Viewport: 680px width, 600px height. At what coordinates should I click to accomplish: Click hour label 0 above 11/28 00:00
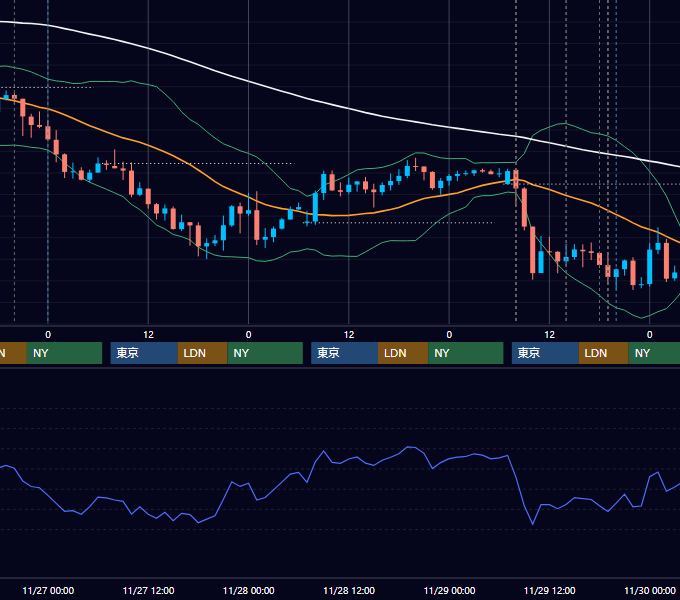point(248,335)
